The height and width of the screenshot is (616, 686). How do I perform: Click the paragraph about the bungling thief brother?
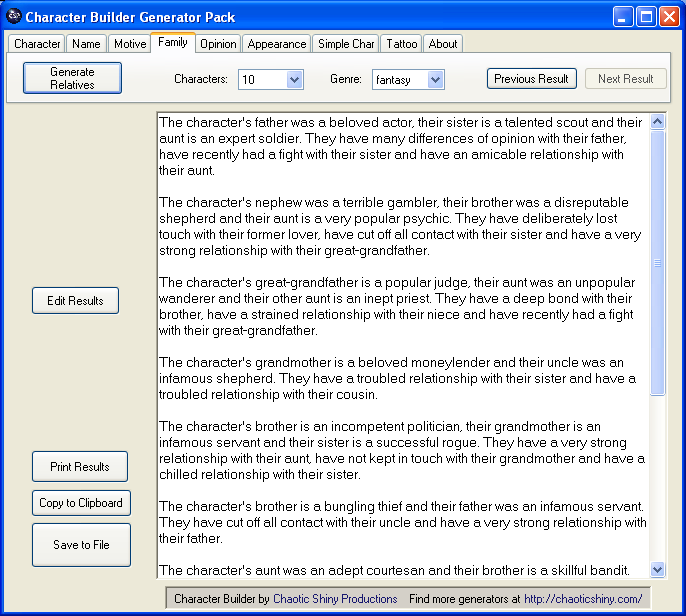(402, 522)
